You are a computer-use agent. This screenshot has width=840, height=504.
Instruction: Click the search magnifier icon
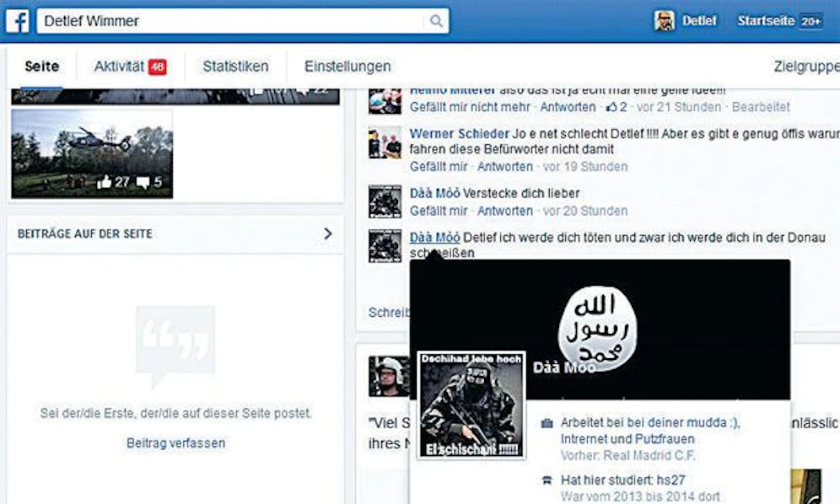[x=437, y=21]
